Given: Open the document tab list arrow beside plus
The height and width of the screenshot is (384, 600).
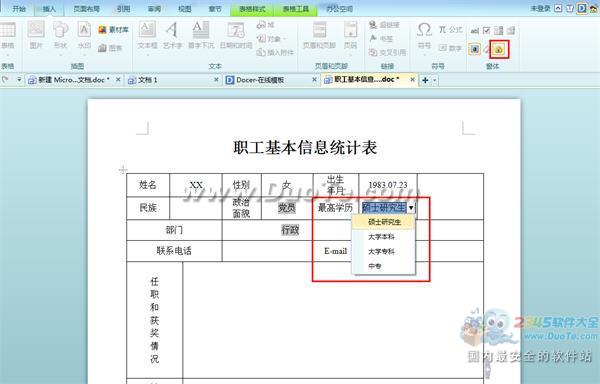Looking at the screenshot, I should [434, 80].
